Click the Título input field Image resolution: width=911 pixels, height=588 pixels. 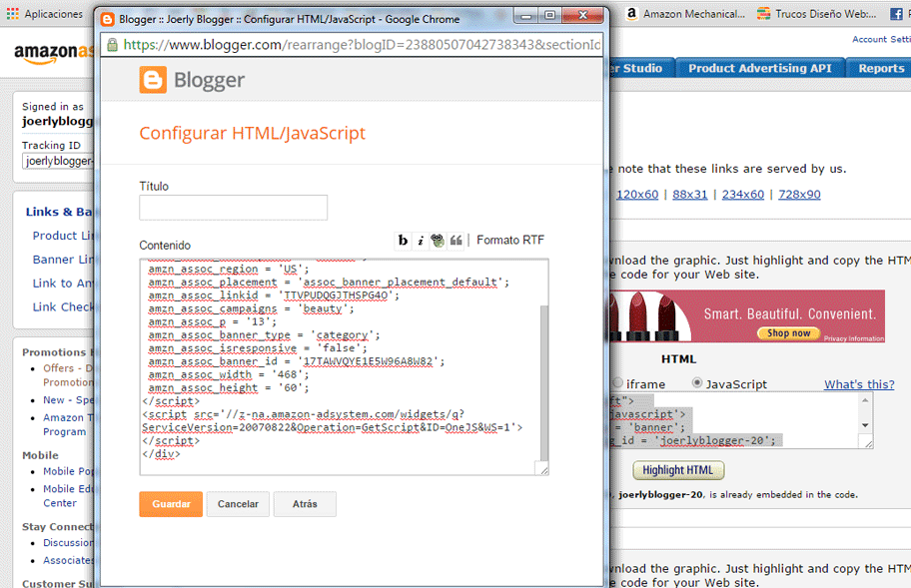coord(233,208)
